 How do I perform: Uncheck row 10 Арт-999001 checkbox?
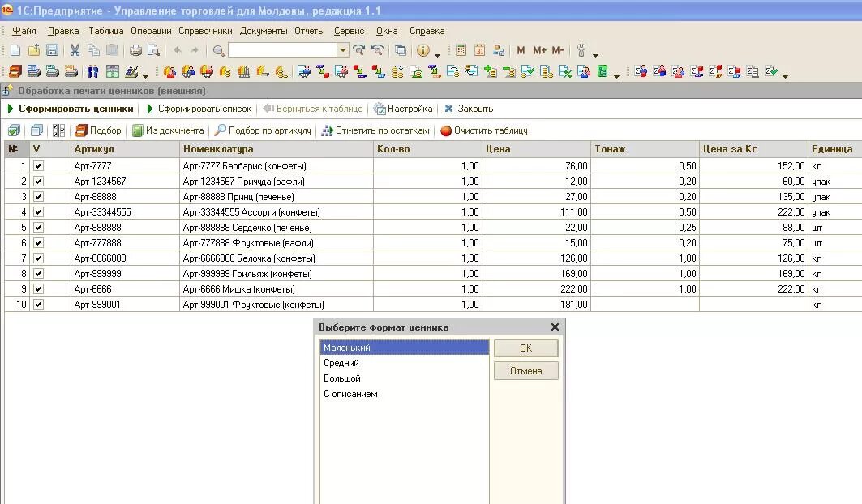38,304
